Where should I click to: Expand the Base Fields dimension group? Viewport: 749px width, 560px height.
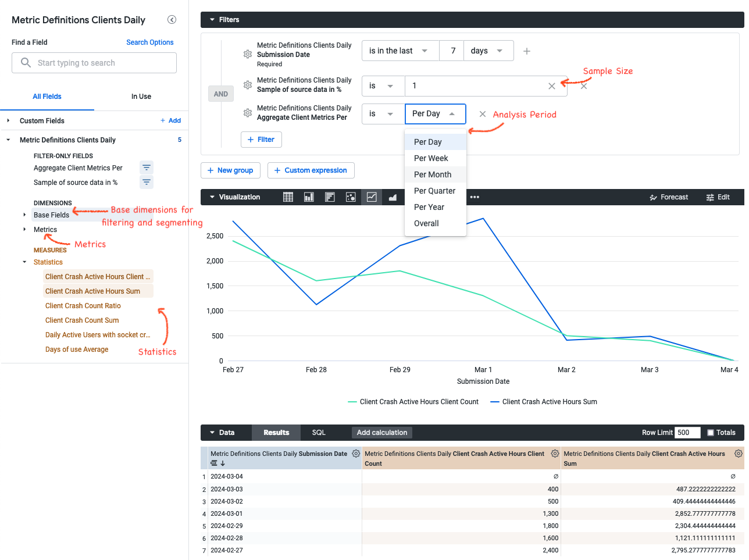24,215
